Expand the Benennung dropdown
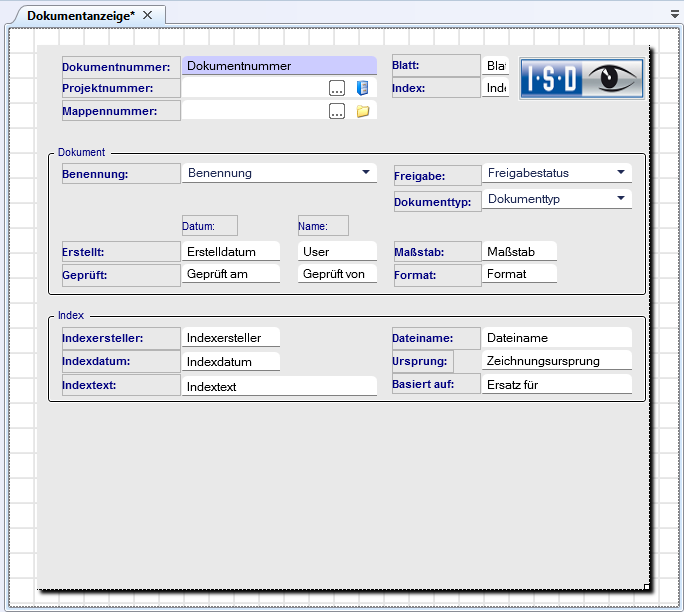Screen dimensions: 684x612 [366, 172]
